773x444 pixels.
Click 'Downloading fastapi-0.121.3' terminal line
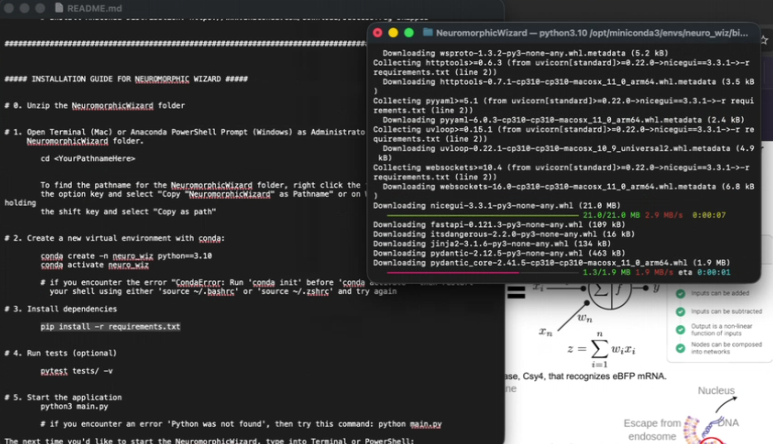pos(499,225)
